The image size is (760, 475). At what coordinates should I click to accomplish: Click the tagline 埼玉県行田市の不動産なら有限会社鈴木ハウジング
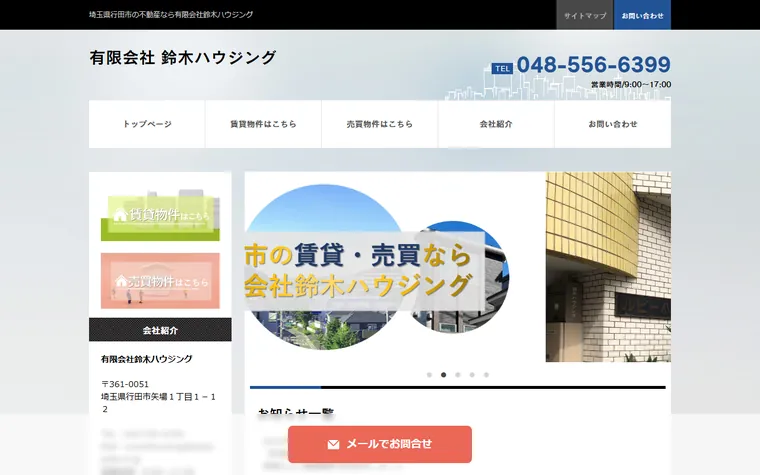(x=171, y=15)
